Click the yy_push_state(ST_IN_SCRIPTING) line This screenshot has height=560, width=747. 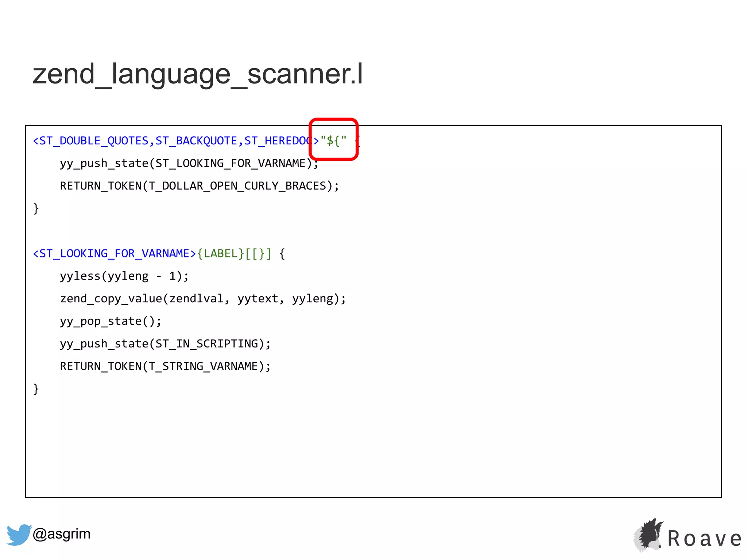pyautogui.click(x=165, y=344)
